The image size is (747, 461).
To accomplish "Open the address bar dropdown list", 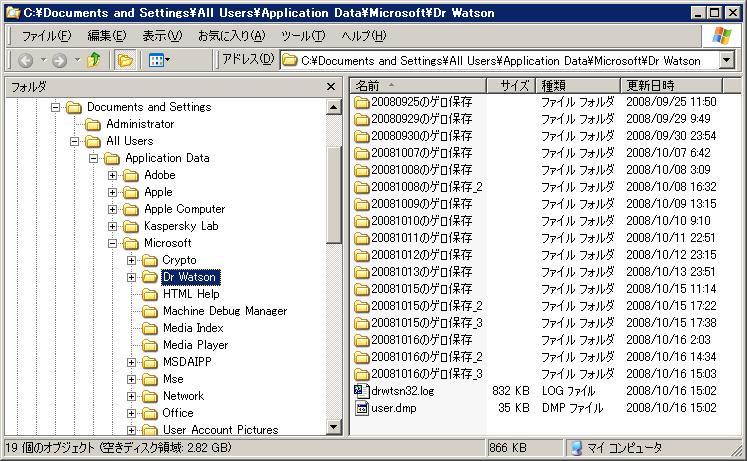I will pos(726,60).
